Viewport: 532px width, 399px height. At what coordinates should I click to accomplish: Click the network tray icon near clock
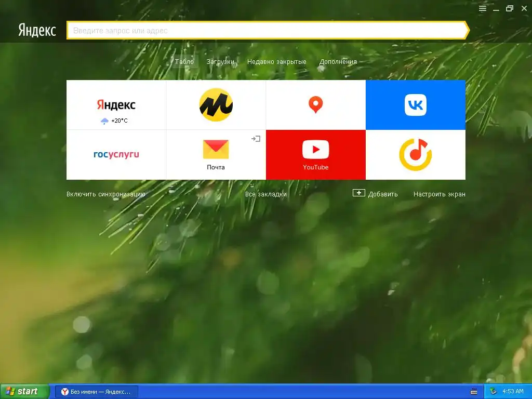(x=494, y=392)
